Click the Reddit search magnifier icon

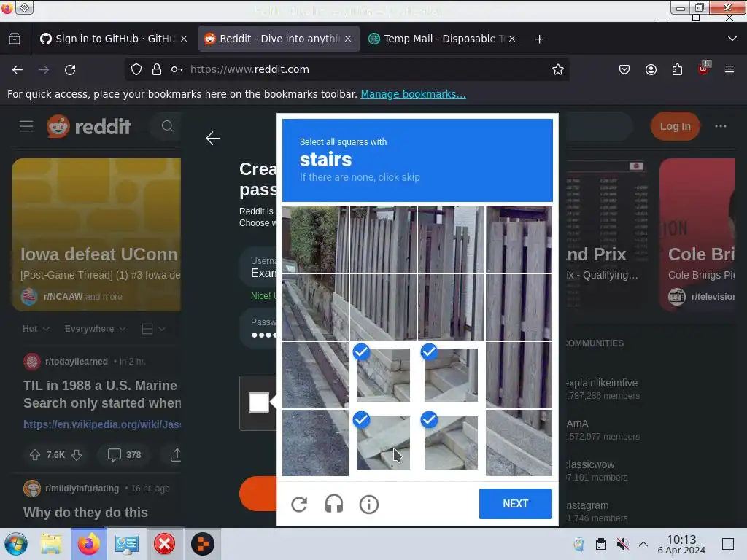[167, 126]
